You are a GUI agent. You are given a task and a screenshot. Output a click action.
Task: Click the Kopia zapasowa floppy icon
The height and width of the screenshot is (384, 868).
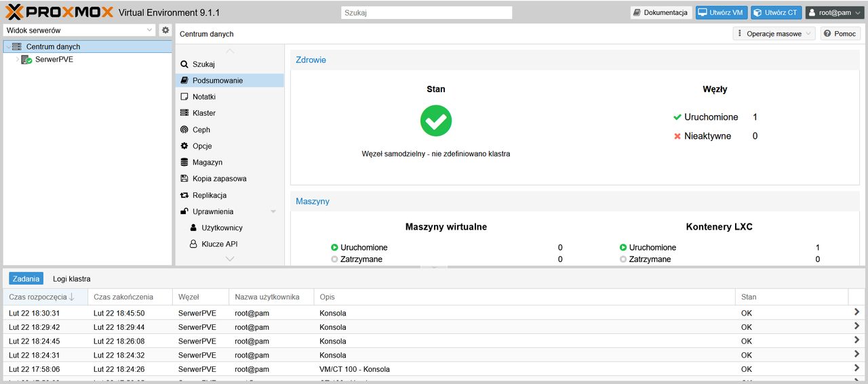click(x=184, y=179)
